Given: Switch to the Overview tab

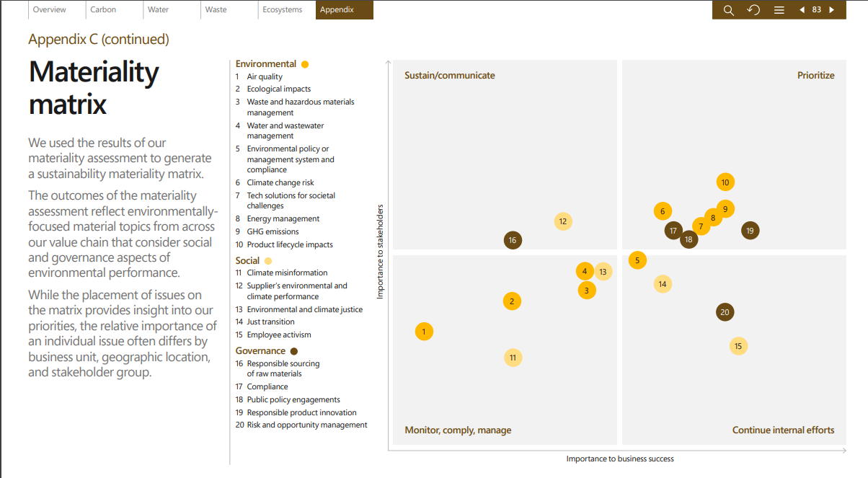Looking at the screenshot, I should click(49, 10).
